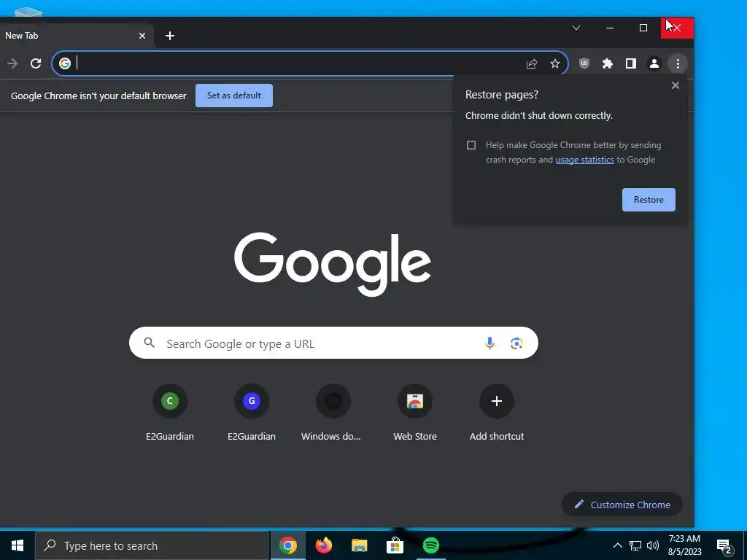The width and height of the screenshot is (747, 560).
Task: Click Chrome icon in the taskbar
Action: (287, 545)
